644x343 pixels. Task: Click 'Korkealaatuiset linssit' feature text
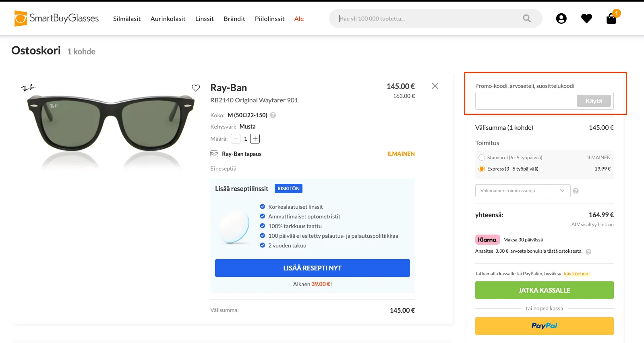pyautogui.click(x=296, y=207)
